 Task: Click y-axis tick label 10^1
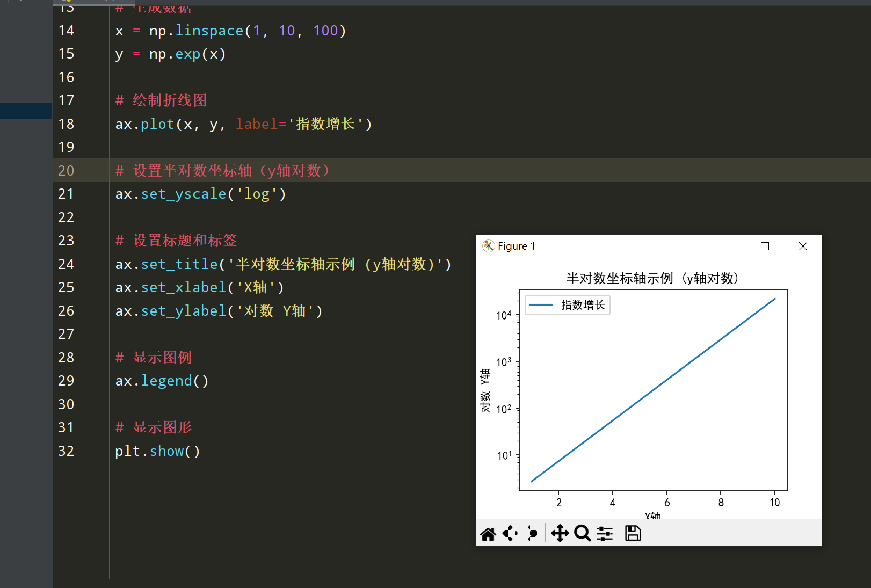[x=504, y=455]
